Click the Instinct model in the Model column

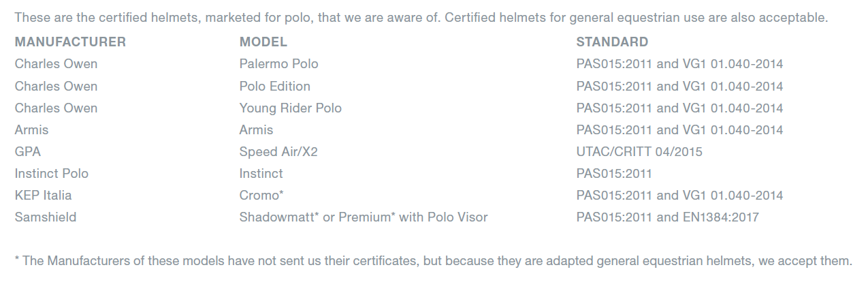coord(261,174)
